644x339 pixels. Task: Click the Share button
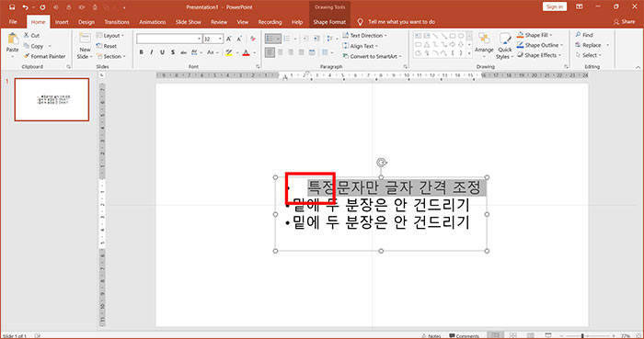[625, 22]
